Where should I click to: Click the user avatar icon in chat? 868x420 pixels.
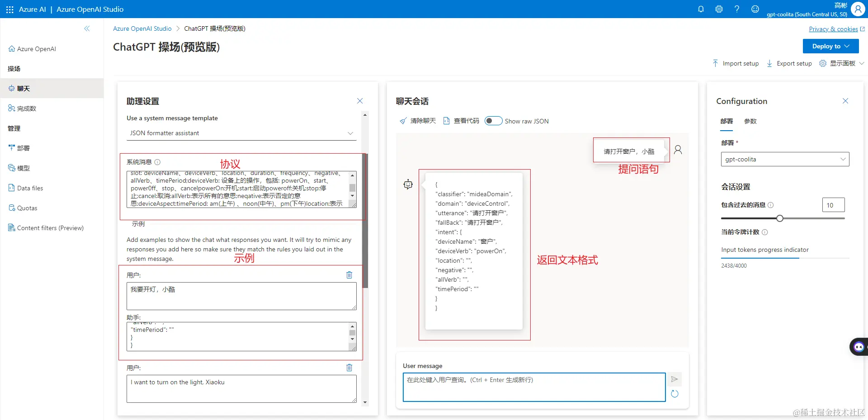pos(678,150)
